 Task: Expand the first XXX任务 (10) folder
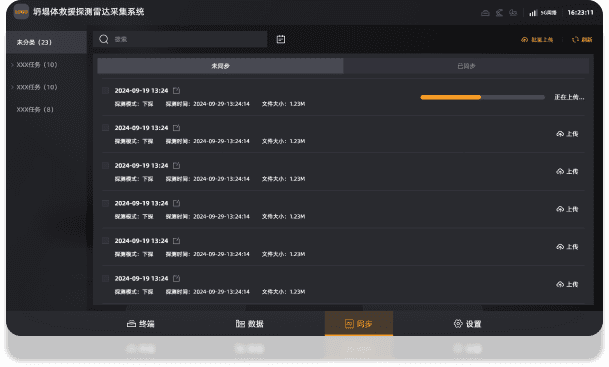point(12,65)
